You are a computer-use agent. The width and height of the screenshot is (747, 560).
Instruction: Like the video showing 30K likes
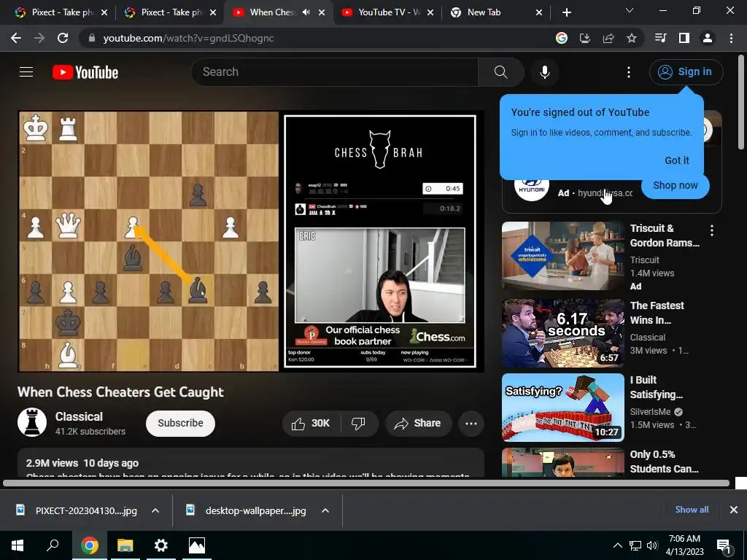pyautogui.click(x=312, y=424)
